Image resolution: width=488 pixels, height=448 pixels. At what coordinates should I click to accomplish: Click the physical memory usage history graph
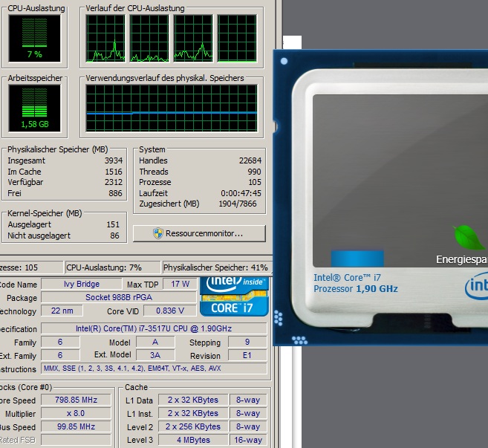tap(172, 108)
